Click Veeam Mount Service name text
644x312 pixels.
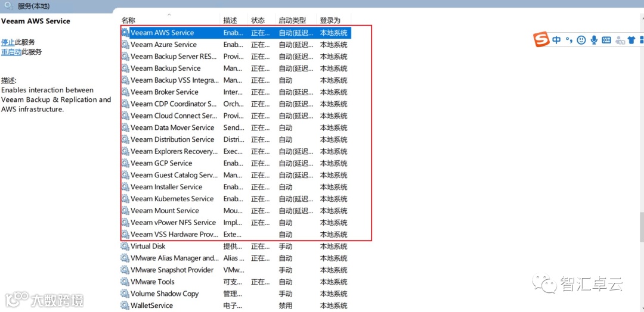165,211
